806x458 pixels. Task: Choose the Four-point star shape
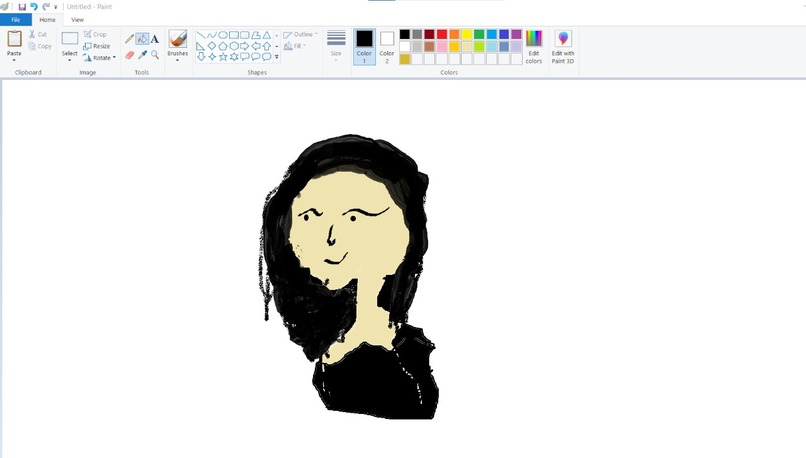[x=212, y=57]
